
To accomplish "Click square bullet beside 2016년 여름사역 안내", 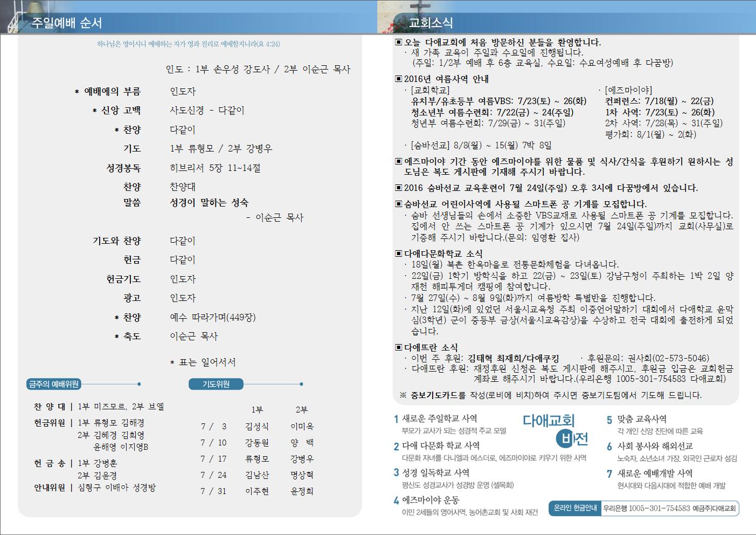I will click(399, 79).
